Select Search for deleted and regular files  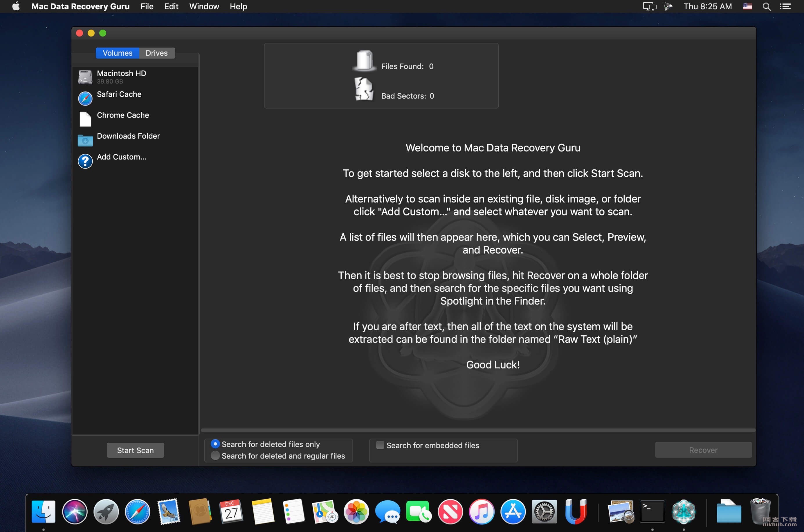(x=278, y=456)
